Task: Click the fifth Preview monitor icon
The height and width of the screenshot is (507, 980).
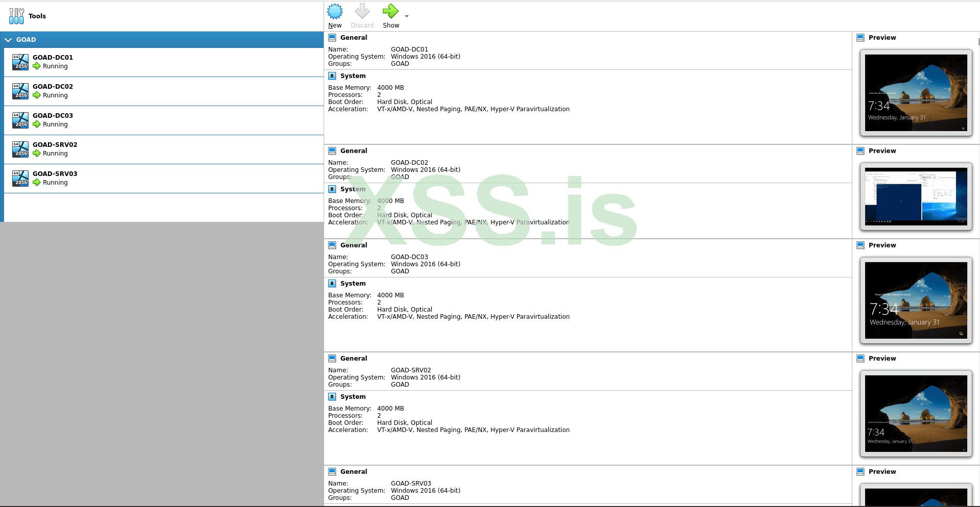Action: [861, 472]
